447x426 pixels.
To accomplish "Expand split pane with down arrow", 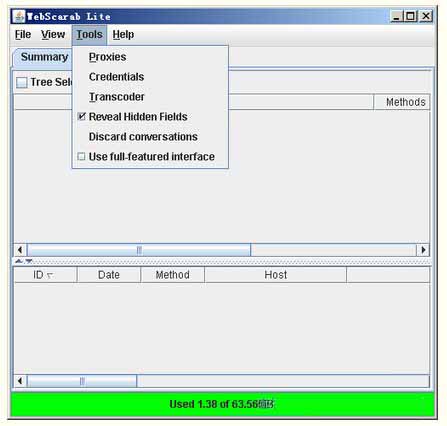I will tap(29, 261).
